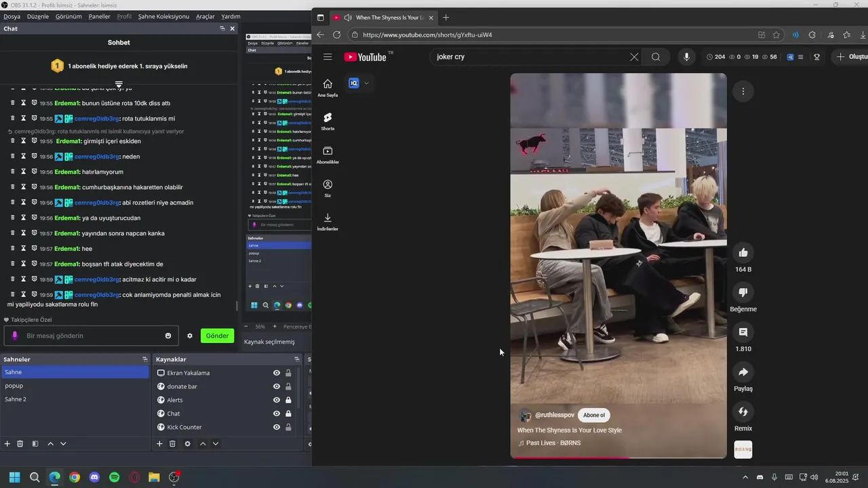
Task: Move source down in Kaynaklar panel
Action: [x=215, y=444]
